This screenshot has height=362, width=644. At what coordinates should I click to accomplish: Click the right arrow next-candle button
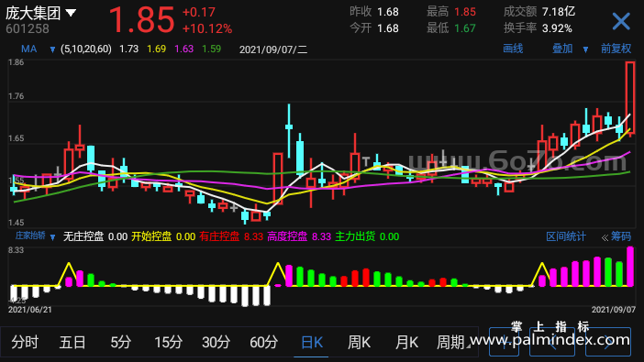click(608, 342)
